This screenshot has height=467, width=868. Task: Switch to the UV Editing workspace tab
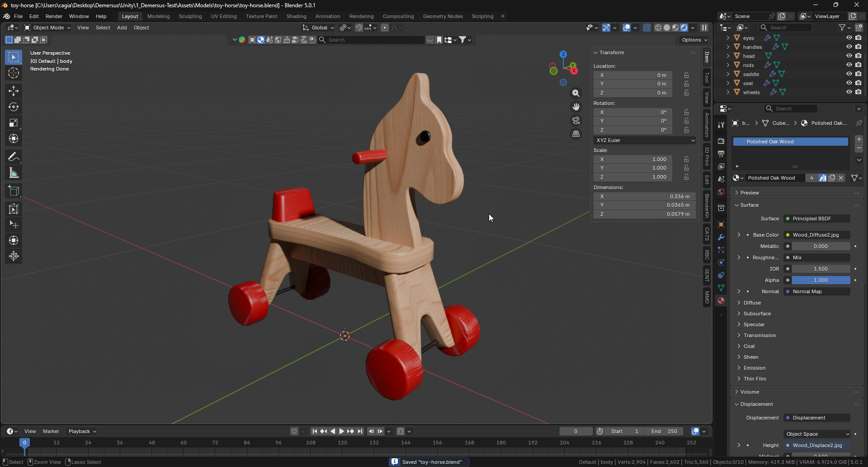click(224, 16)
